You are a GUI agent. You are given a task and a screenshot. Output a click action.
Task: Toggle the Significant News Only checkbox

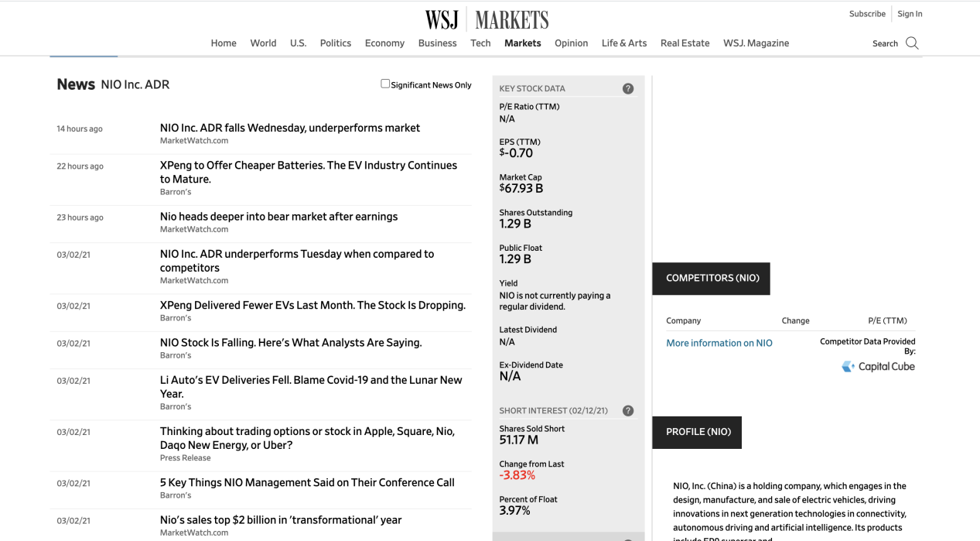[385, 84]
